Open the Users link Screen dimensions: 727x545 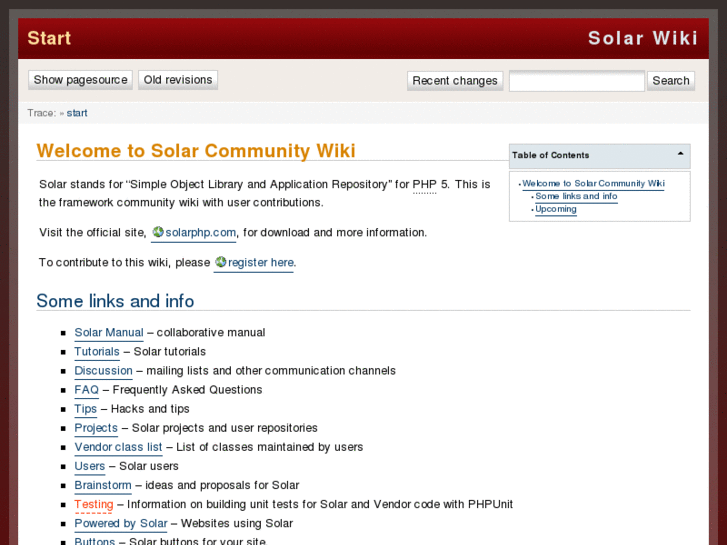pyautogui.click(x=90, y=466)
